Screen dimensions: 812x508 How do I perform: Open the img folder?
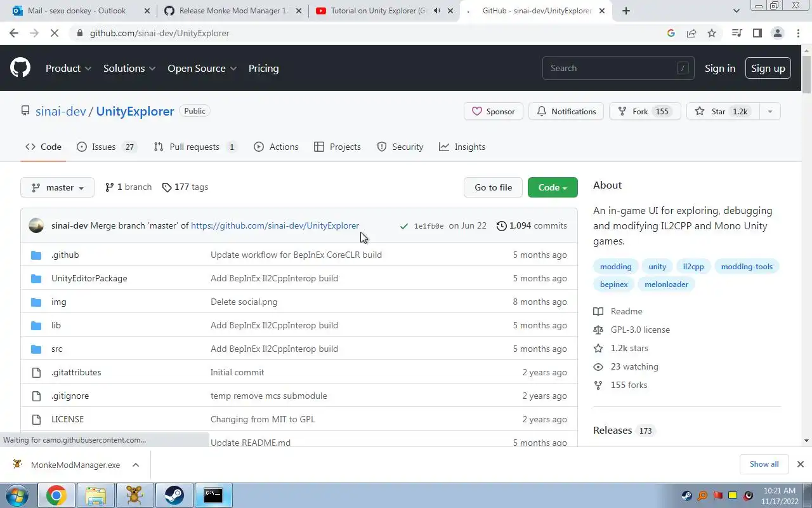[x=58, y=302]
